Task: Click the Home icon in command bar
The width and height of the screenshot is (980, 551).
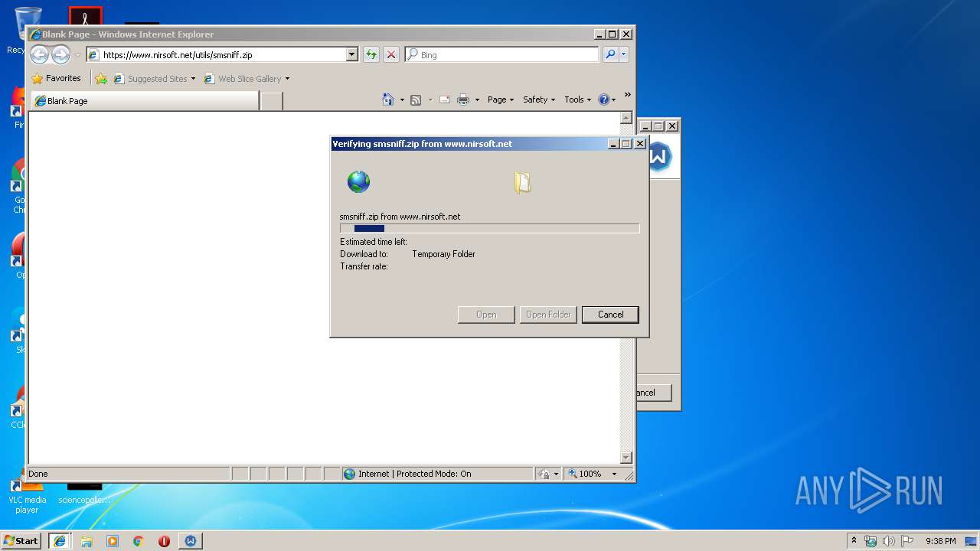Action: tap(388, 99)
